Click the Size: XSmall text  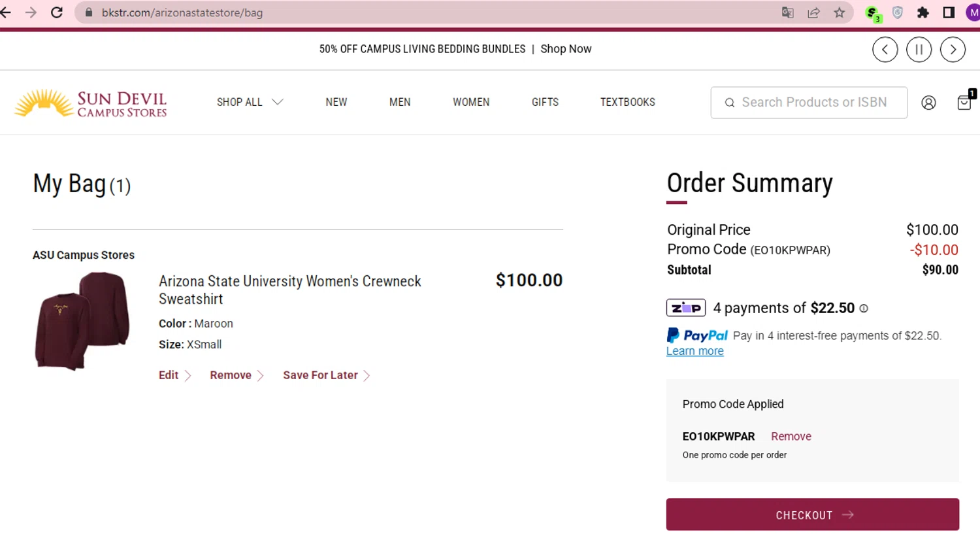coord(190,345)
